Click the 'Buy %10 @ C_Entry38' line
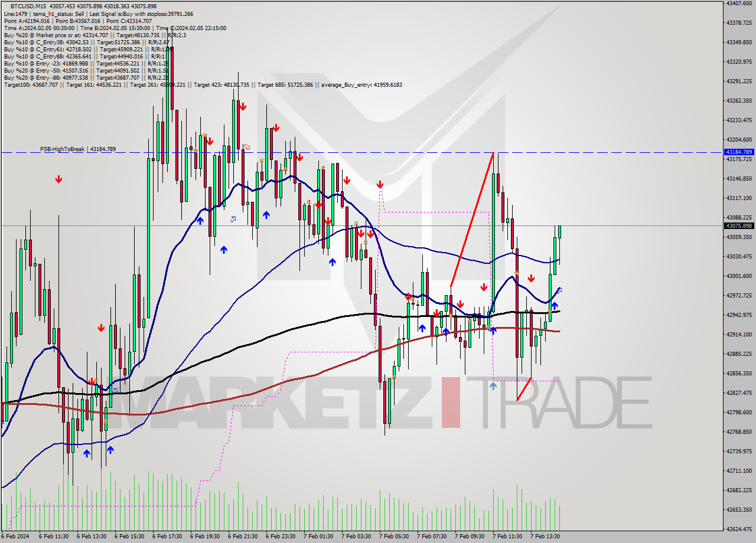756x543 pixels. click(x=86, y=42)
